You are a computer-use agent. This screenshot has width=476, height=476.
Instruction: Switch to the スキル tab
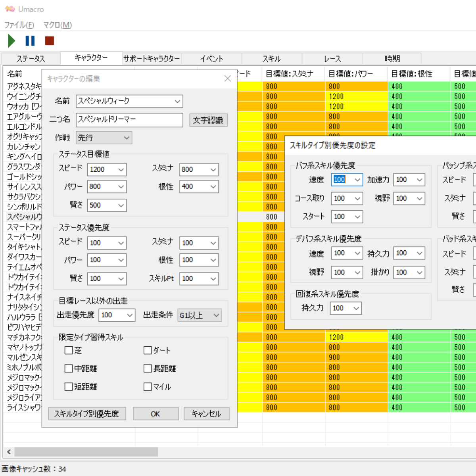click(x=271, y=59)
